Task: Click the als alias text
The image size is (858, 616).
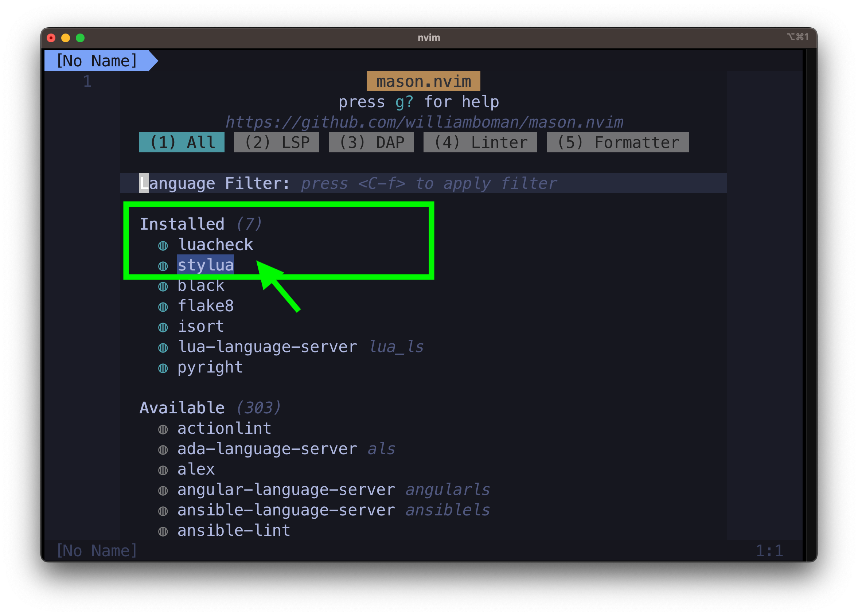Action: tap(381, 449)
